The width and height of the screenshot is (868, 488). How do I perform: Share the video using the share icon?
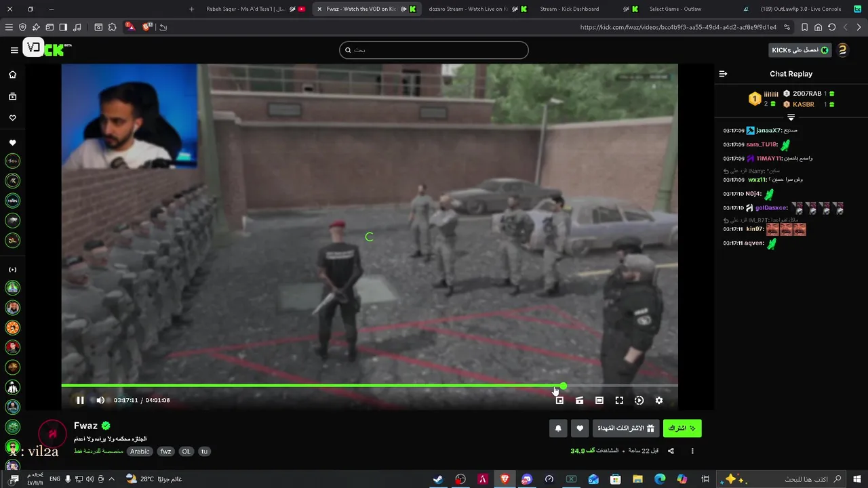click(671, 451)
